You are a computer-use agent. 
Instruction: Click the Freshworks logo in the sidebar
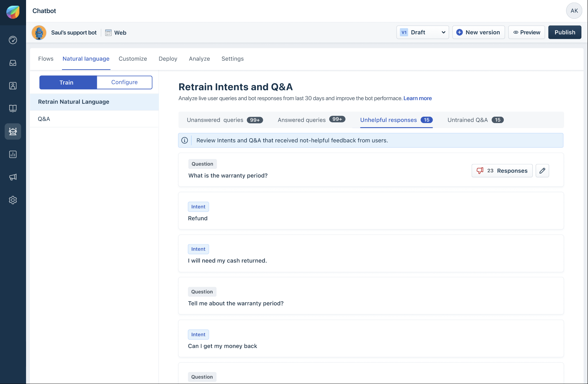(x=13, y=12)
